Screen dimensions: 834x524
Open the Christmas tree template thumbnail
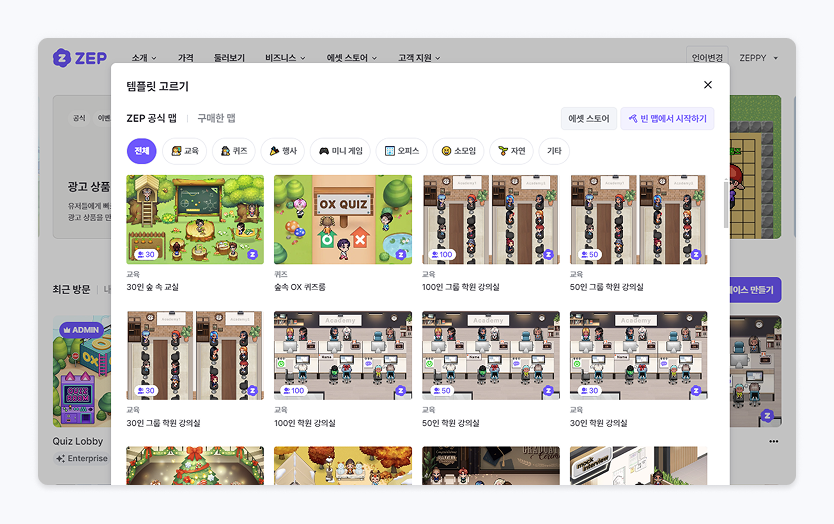tap(195, 465)
